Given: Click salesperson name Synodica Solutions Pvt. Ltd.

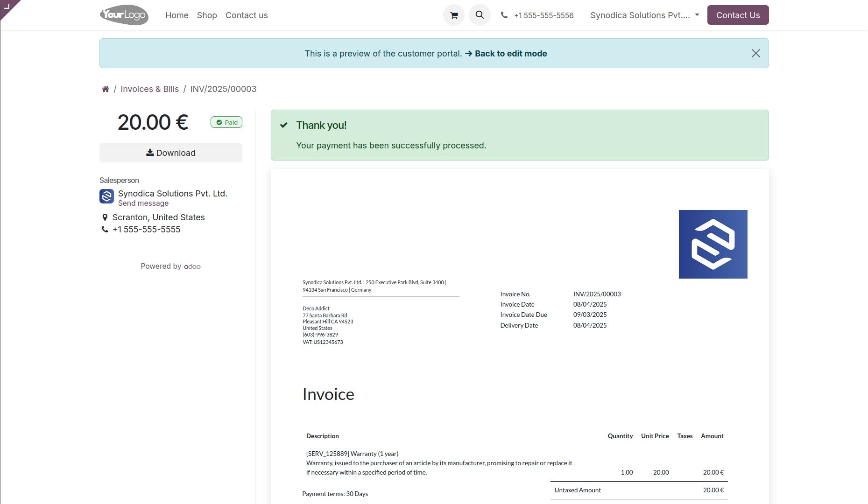Looking at the screenshot, I should pos(173,194).
